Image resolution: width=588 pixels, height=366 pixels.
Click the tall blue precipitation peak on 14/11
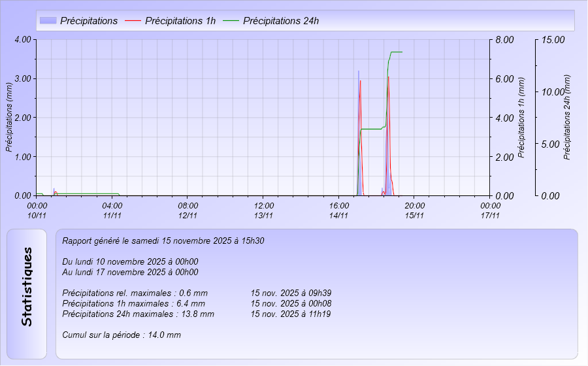[358, 98]
